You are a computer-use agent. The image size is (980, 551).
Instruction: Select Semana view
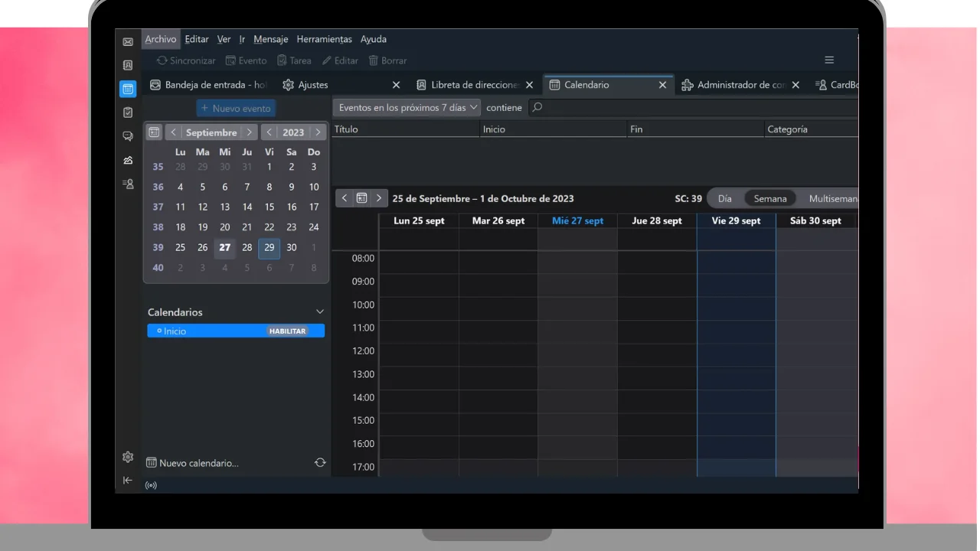click(x=770, y=198)
